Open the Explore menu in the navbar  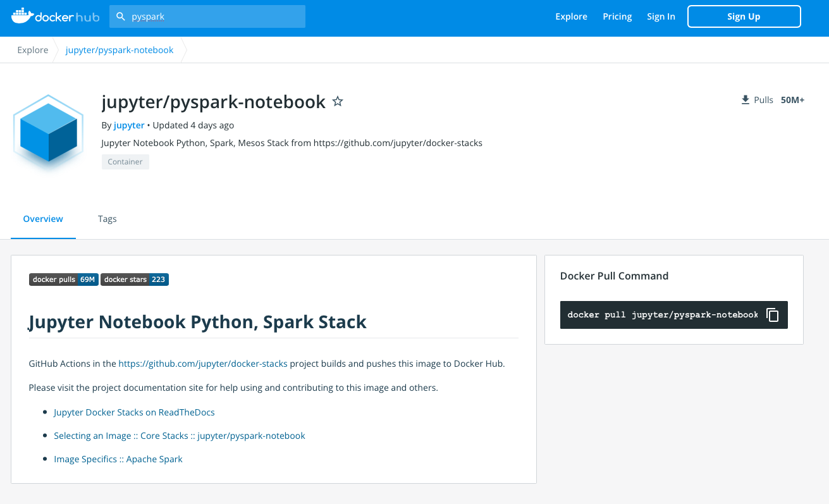click(571, 16)
